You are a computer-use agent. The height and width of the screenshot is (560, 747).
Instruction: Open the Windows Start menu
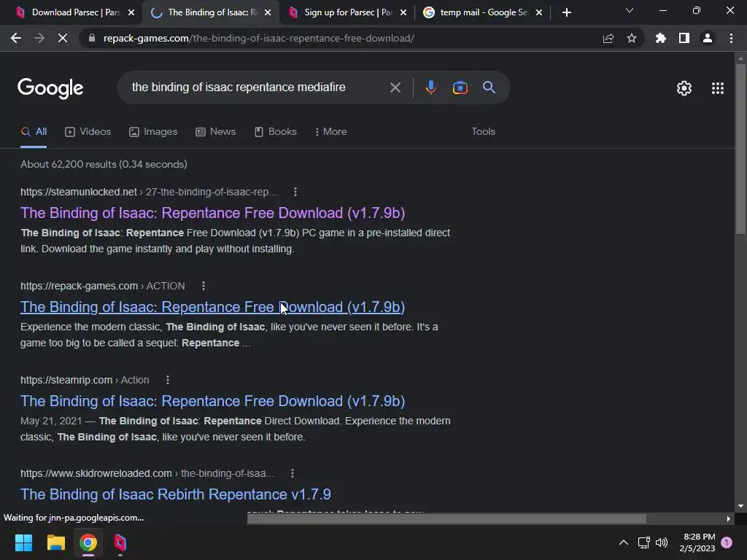(23, 542)
